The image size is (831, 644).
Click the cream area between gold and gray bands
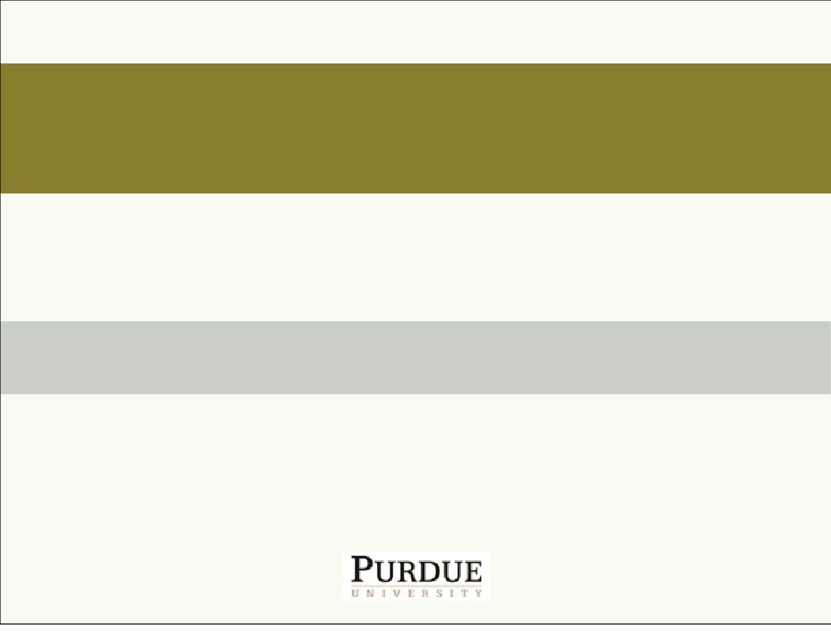pos(415,257)
